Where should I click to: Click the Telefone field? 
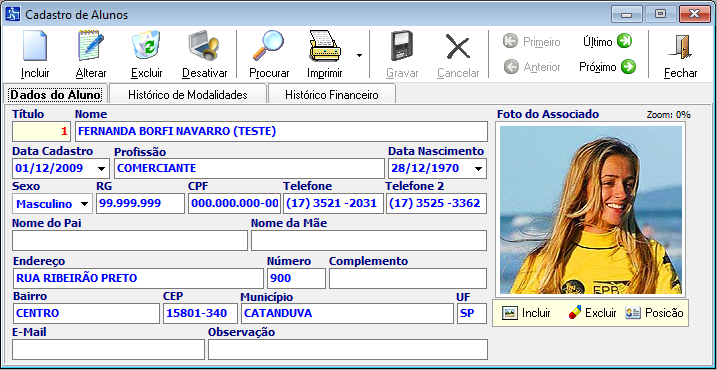point(333,204)
